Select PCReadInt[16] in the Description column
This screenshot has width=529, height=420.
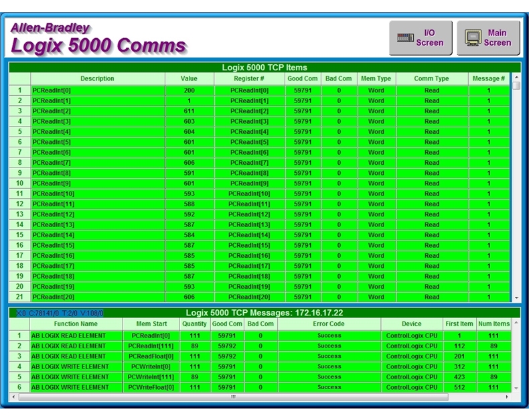click(98, 256)
